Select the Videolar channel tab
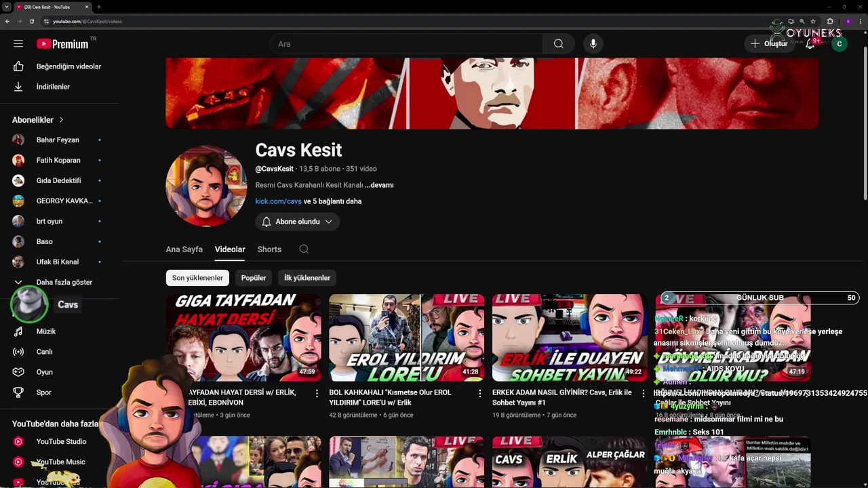 click(x=230, y=249)
